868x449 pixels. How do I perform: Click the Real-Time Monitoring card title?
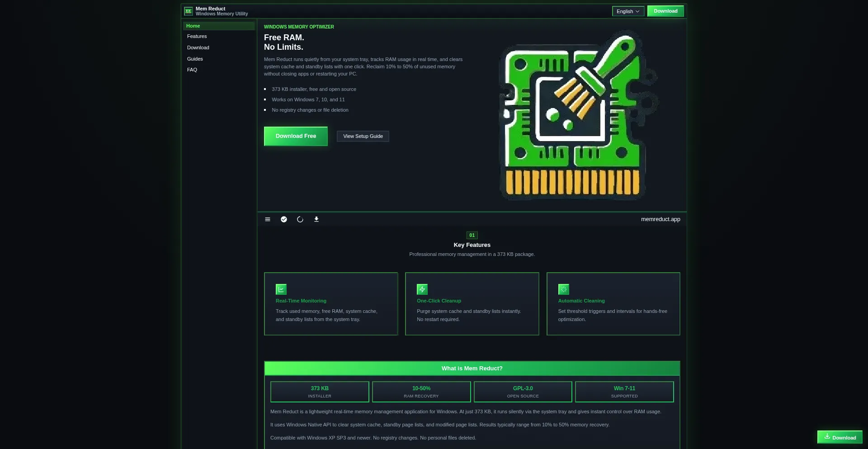tap(301, 301)
